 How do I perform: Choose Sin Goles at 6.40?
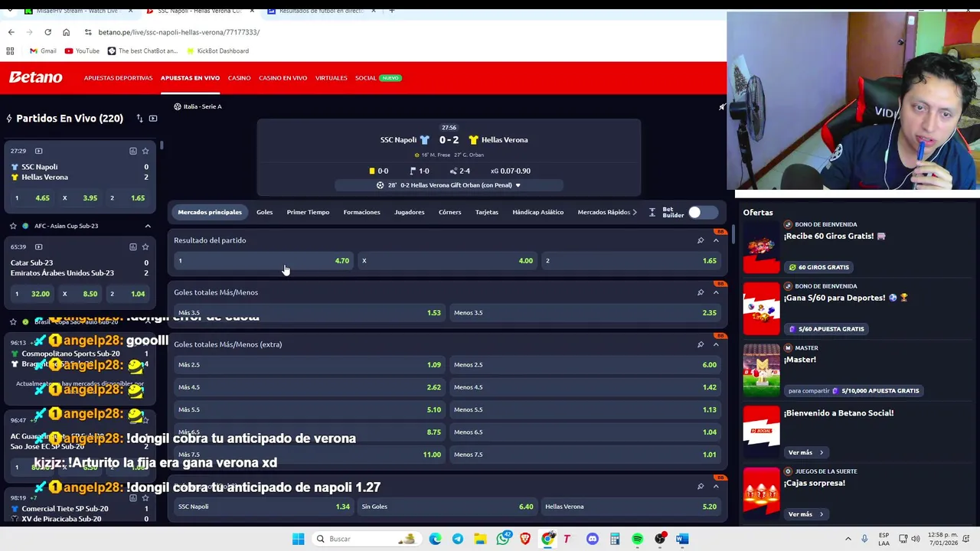448,506
